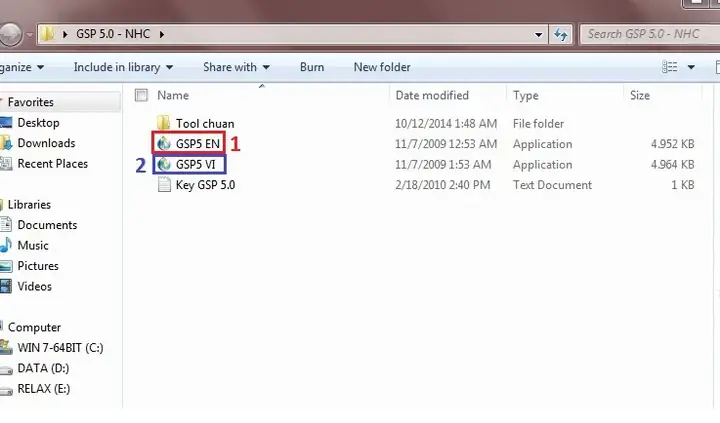Select the Downloads label in Favorites
The image size is (720, 423).
[x=46, y=143]
